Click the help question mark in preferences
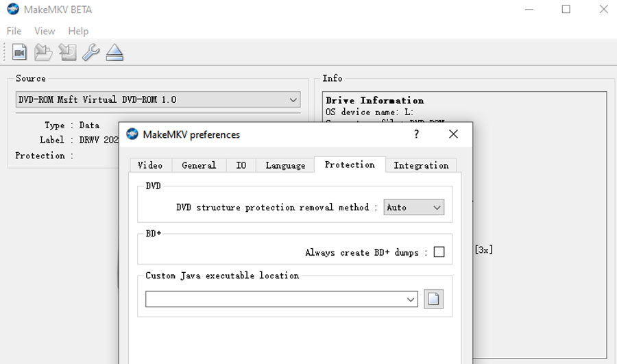Viewport: 617px width, 364px height. pos(416,134)
